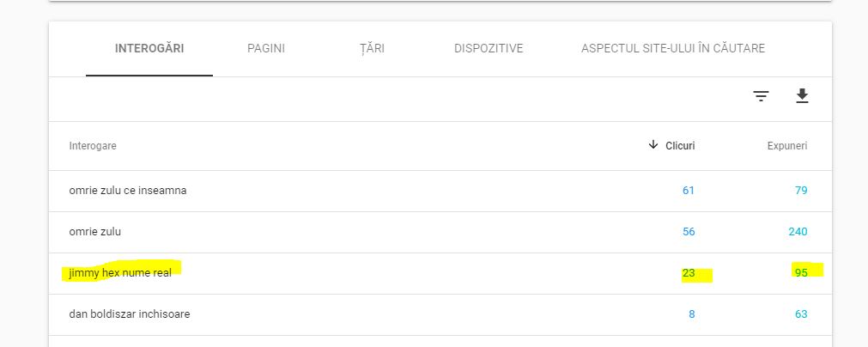Click clicks value 61 in first row
The width and height of the screenshot is (868, 347).
(689, 191)
